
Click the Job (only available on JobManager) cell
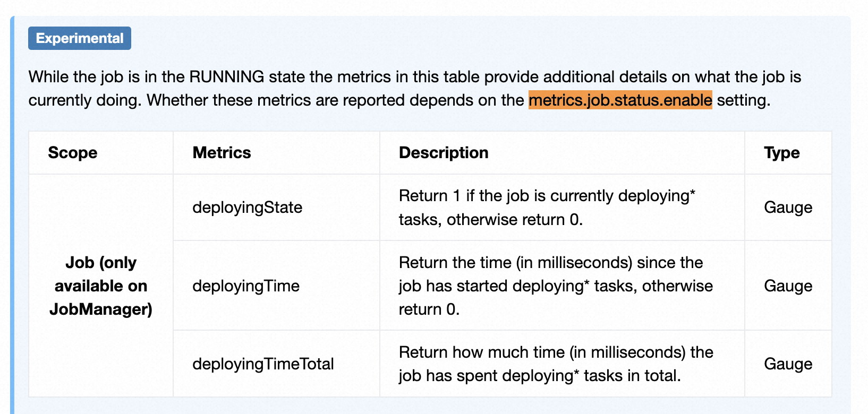coord(101,286)
